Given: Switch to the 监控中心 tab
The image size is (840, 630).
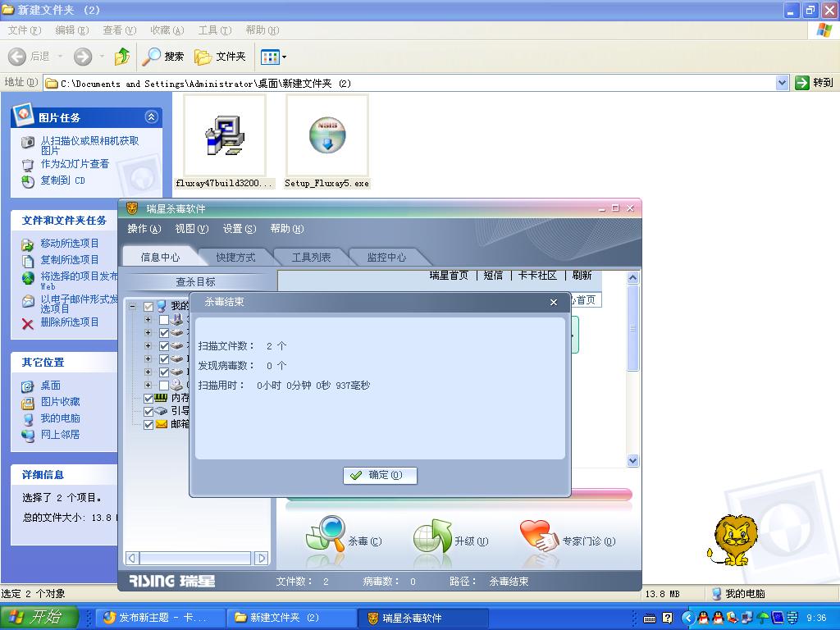Looking at the screenshot, I should [x=386, y=257].
